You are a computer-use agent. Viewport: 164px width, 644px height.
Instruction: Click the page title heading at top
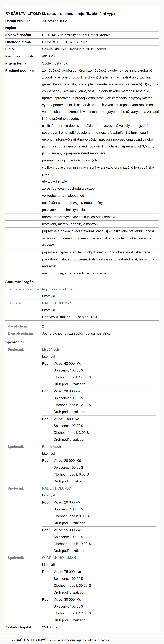pyautogui.click(x=61, y=14)
